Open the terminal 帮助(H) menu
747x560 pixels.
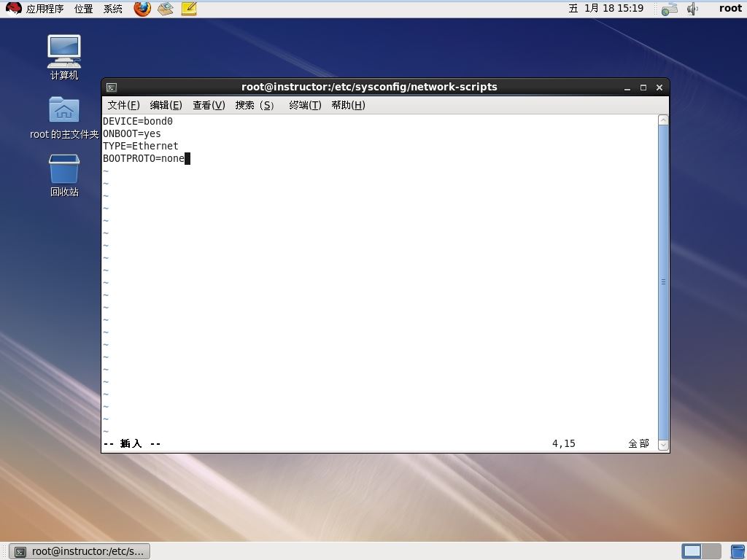coord(348,105)
